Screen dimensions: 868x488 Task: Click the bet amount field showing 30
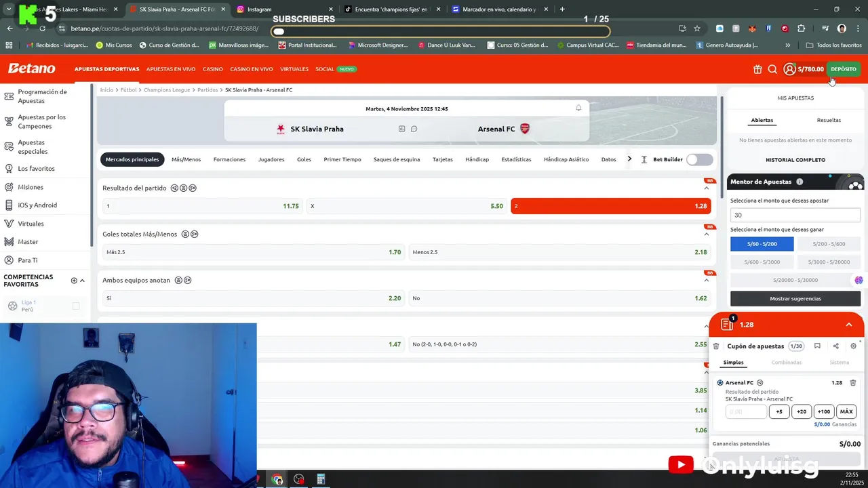pos(795,215)
